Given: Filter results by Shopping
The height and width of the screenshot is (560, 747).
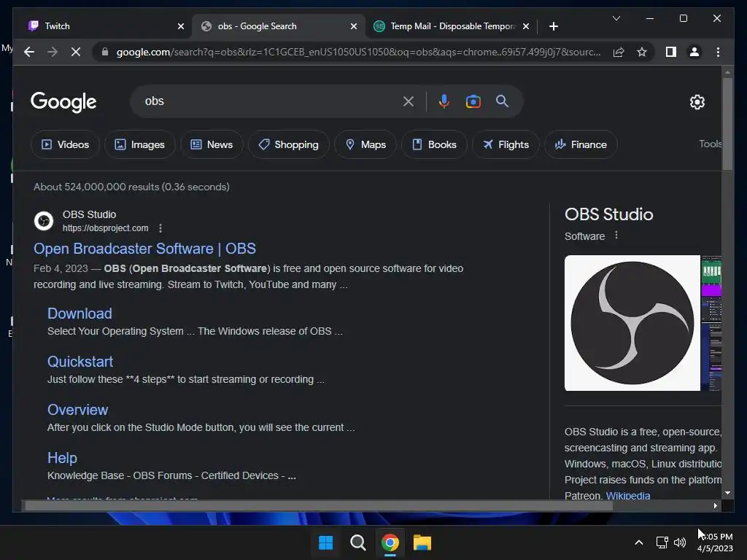Looking at the screenshot, I should pos(288,144).
